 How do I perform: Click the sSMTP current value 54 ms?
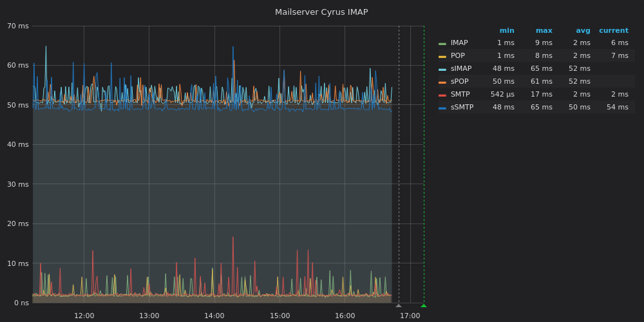point(617,108)
